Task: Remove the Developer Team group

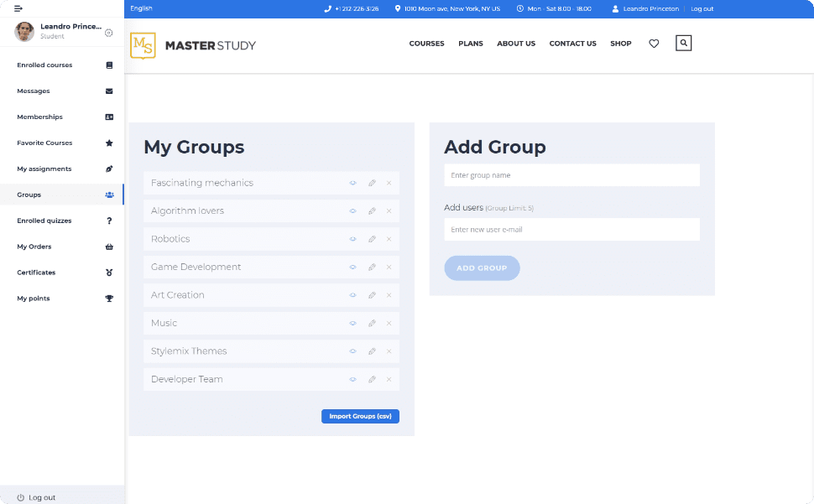Action: [389, 379]
